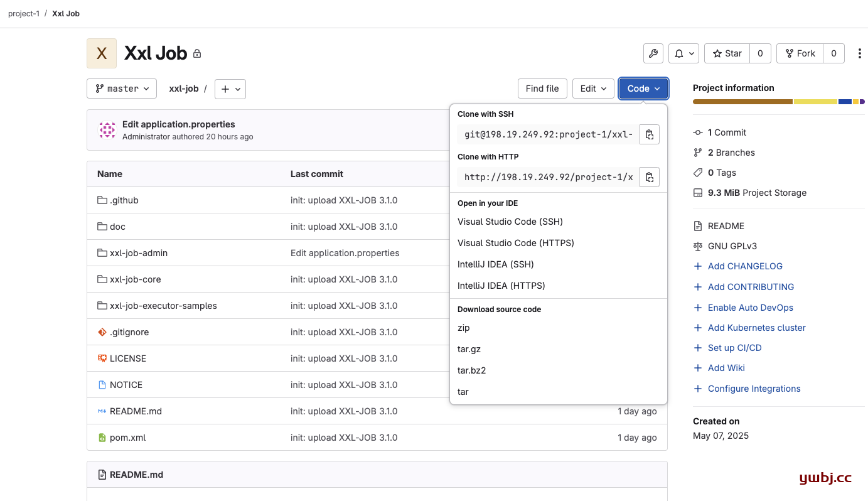Open the vertical three-dot project actions menu

pyautogui.click(x=860, y=53)
